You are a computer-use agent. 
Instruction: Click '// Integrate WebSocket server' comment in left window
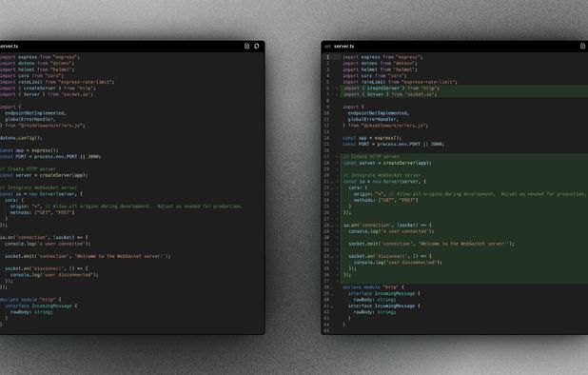pos(39,187)
